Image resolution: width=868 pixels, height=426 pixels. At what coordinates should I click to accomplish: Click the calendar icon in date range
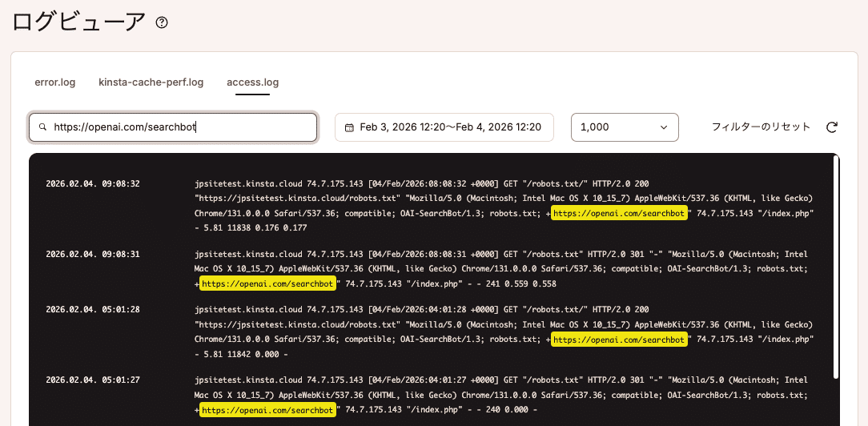349,127
